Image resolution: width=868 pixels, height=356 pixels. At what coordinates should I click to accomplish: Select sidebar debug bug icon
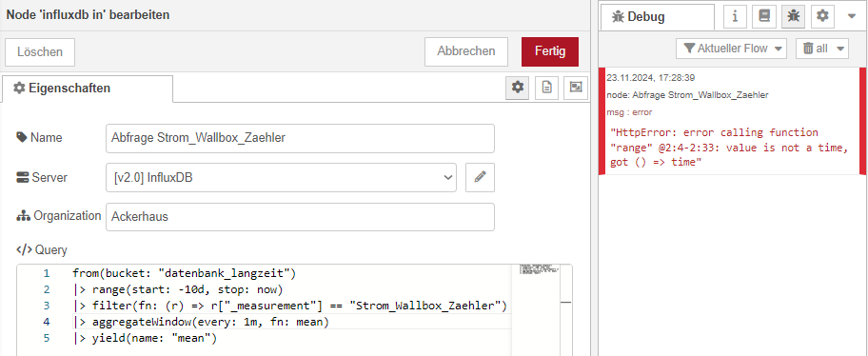(x=793, y=17)
